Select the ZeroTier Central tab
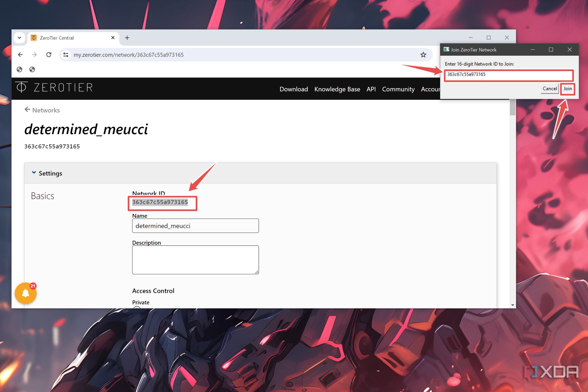Viewport: 588px width, 392px height. coord(73,38)
